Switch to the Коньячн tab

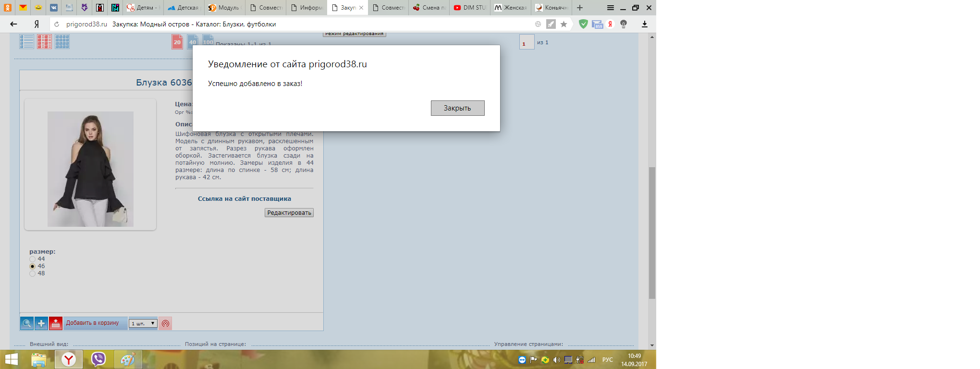(551, 7)
